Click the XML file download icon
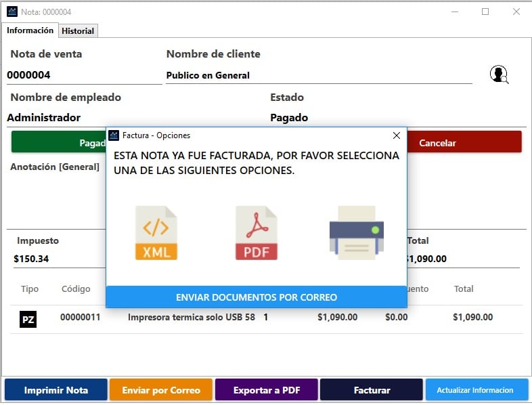The image size is (532, 405). pos(156,234)
